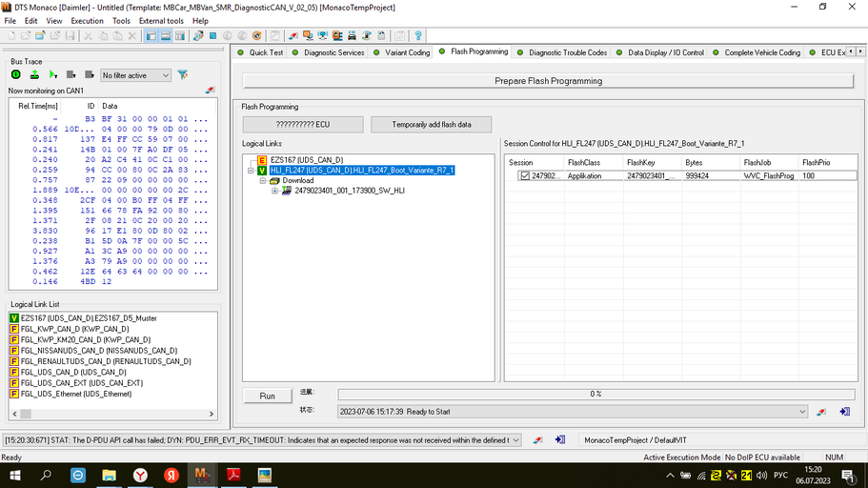868x488 pixels.
Task: Click the green circular sync icon in toolbar
Action: click(x=367, y=36)
